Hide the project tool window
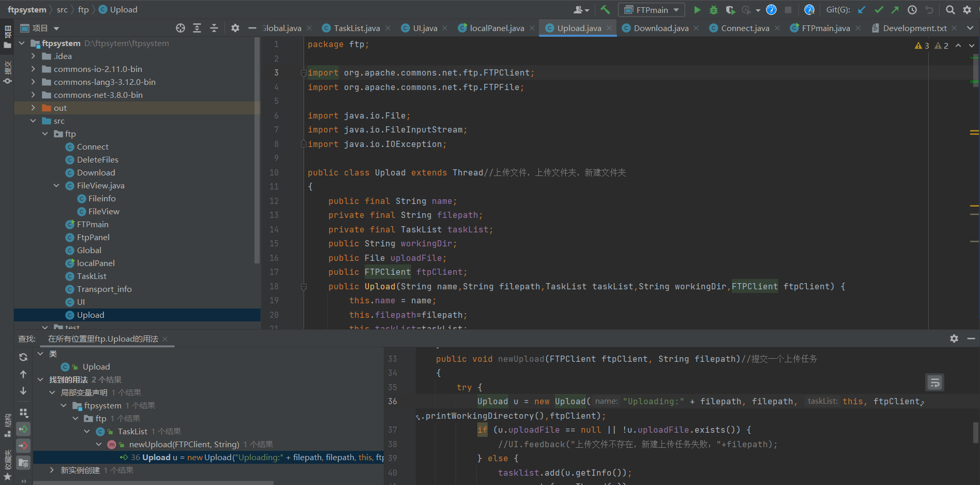The image size is (980, 485). click(x=252, y=28)
